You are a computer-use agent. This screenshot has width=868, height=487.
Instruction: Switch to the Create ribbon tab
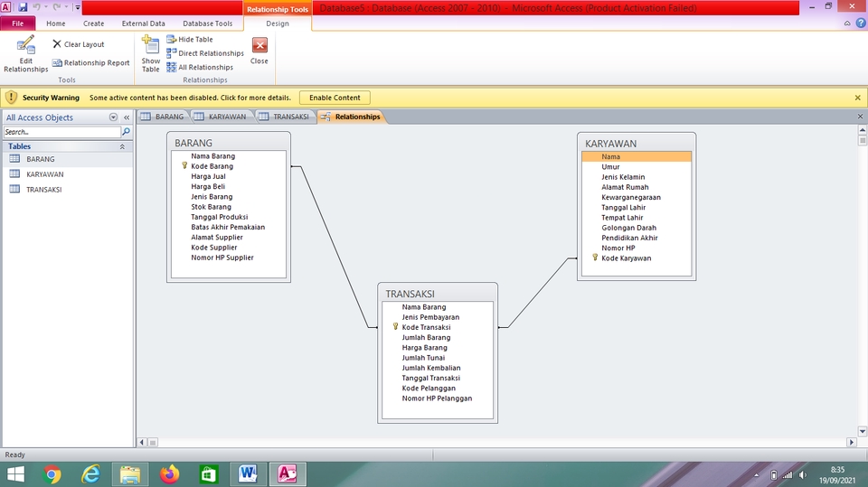coord(93,23)
